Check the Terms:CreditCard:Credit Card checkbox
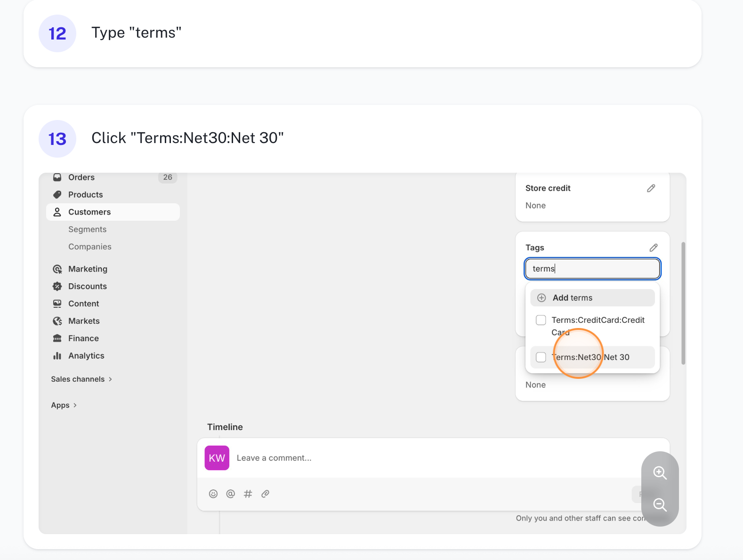Screen dimensions: 743x560 click(x=541, y=320)
